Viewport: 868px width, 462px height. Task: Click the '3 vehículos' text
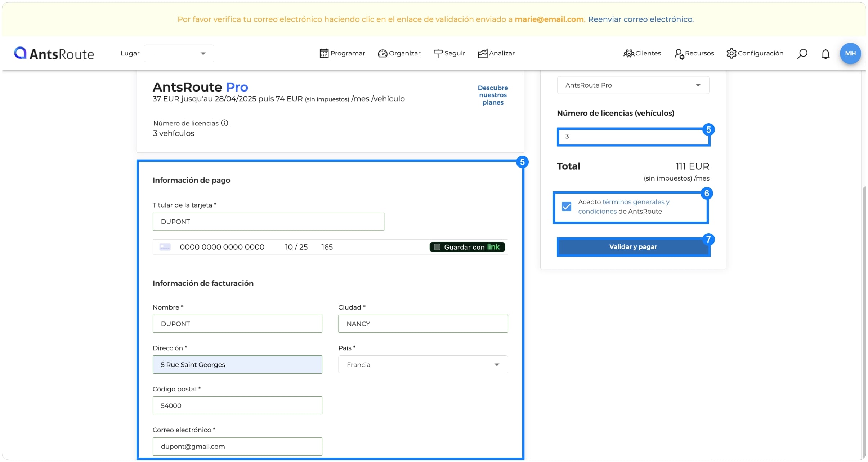[x=174, y=133]
